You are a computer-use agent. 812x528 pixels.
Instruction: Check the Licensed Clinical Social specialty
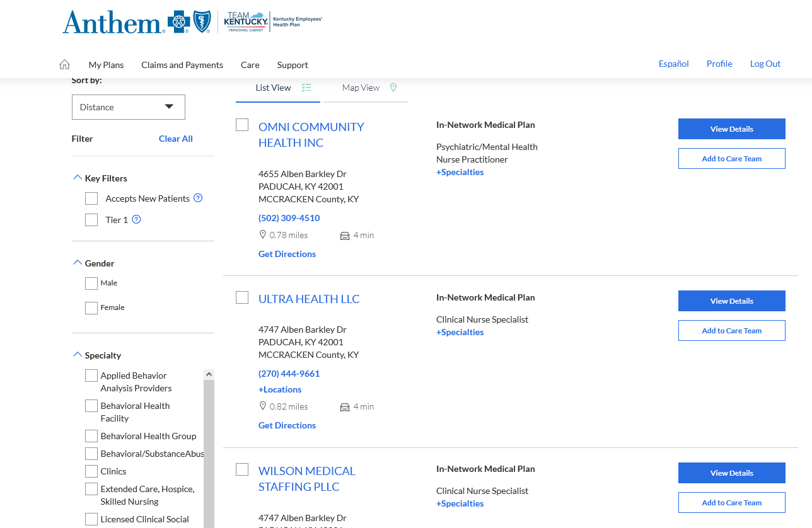pos(91,519)
